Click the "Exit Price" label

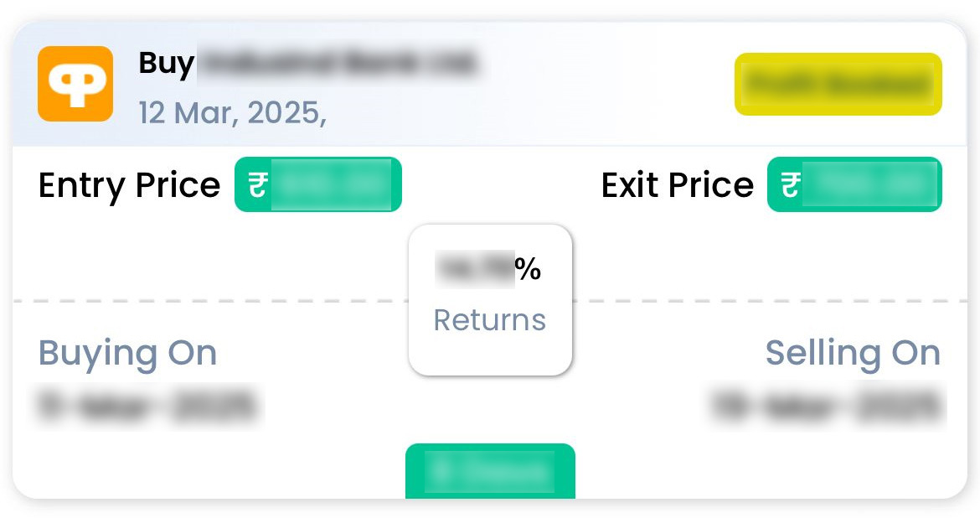(x=677, y=185)
